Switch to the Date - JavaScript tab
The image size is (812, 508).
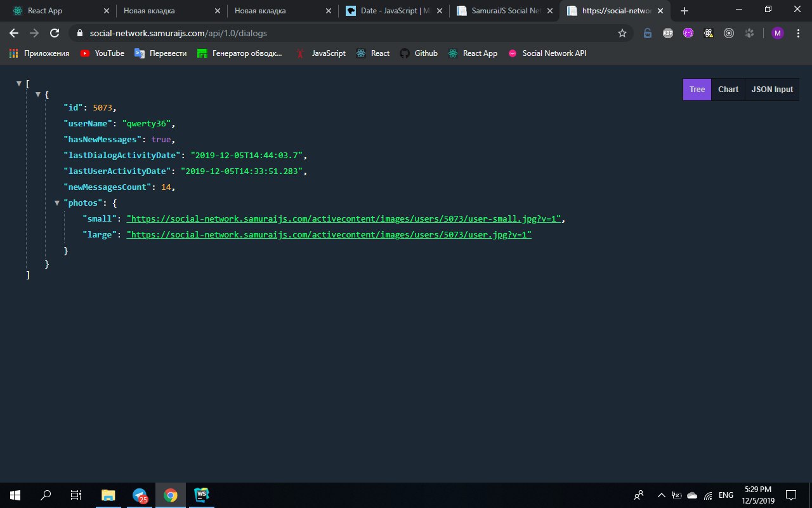393,11
